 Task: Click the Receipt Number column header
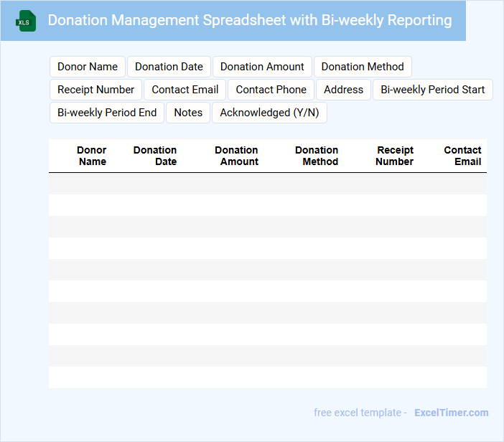tap(395, 156)
